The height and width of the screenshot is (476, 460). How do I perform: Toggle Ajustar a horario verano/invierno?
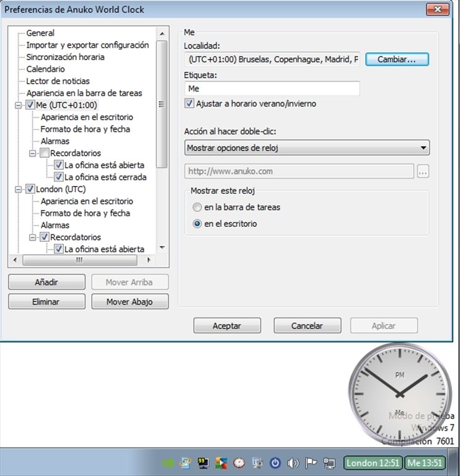[189, 104]
